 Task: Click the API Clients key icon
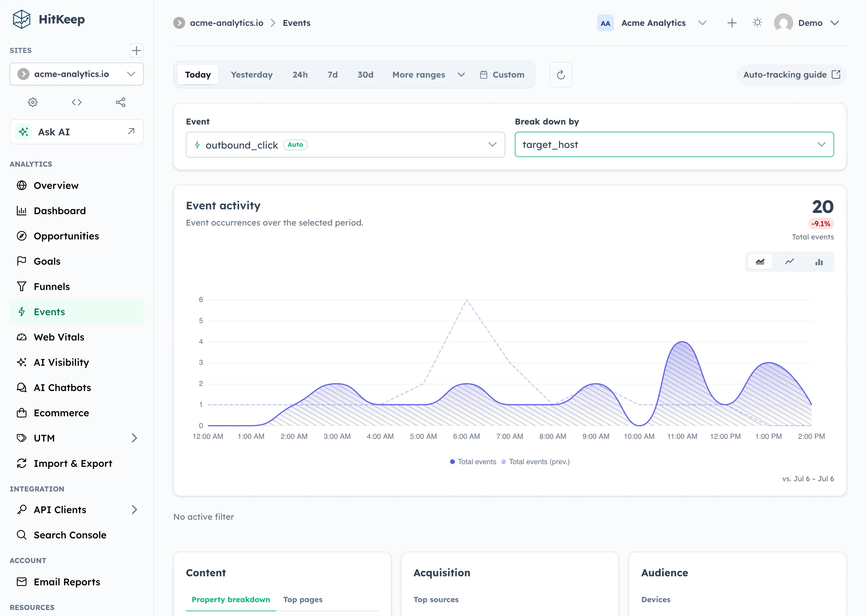click(x=22, y=510)
